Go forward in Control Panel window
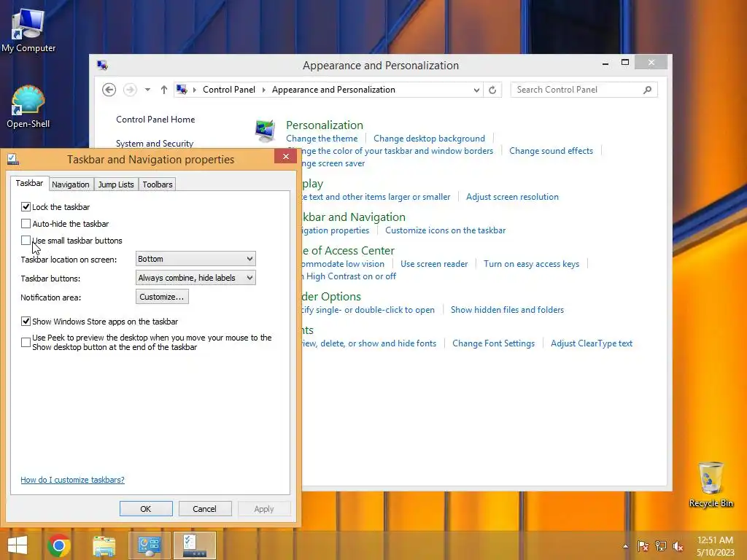747x560 pixels. point(130,90)
